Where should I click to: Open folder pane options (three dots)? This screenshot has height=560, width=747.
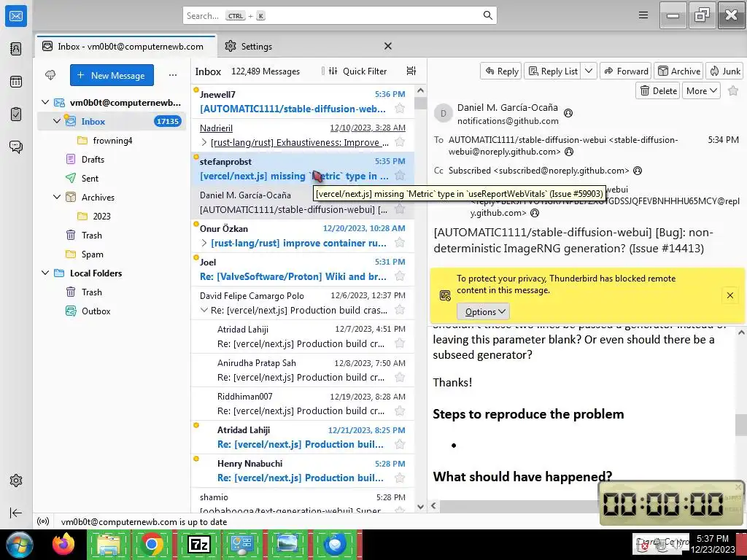[x=173, y=75]
